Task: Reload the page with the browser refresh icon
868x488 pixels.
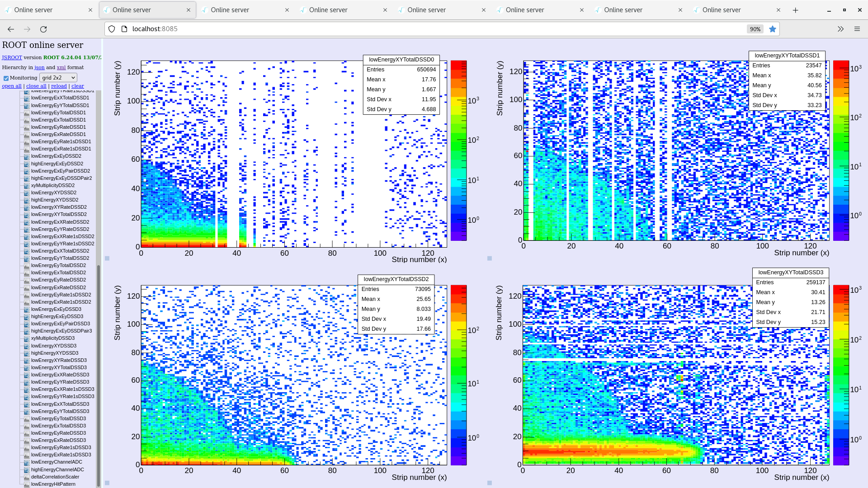Action: coord(43,29)
